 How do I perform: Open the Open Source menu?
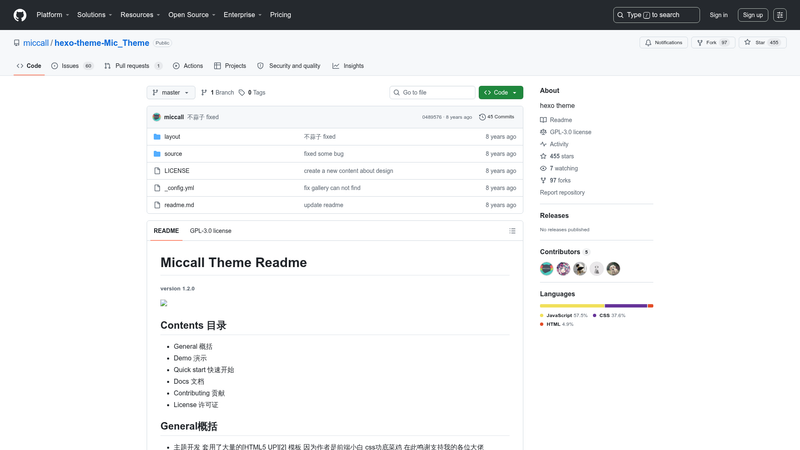pos(192,15)
